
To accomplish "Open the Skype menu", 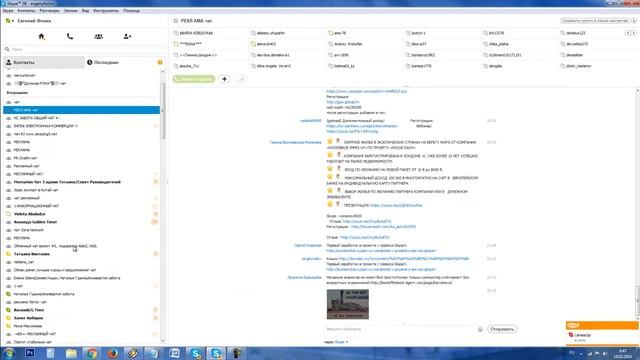I will pyautogui.click(x=8, y=11).
